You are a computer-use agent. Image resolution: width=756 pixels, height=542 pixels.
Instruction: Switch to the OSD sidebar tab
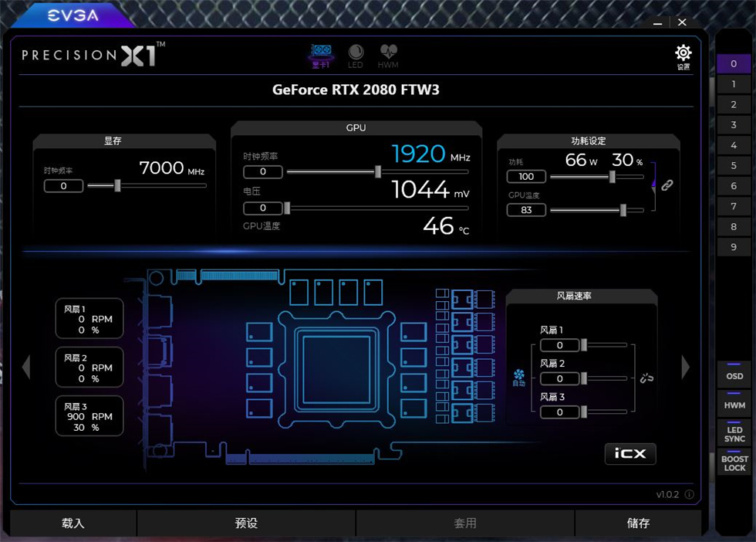(734, 376)
